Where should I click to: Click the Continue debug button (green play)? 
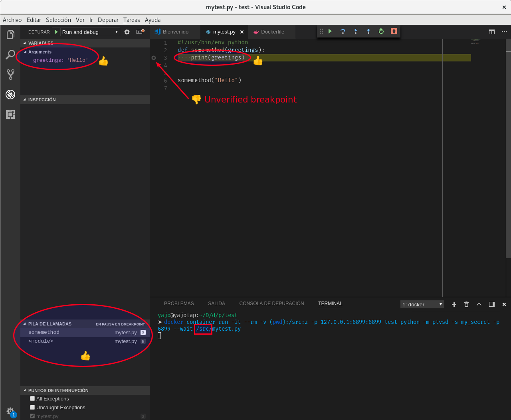pyautogui.click(x=330, y=31)
